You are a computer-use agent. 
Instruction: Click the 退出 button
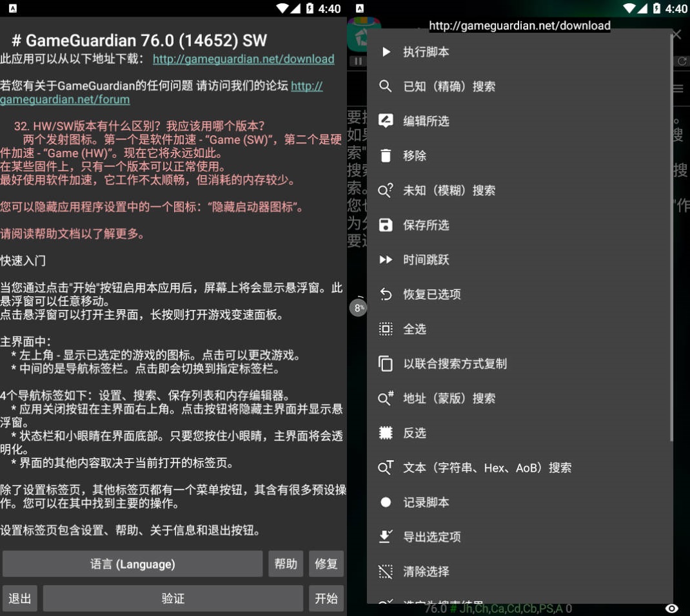coord(20,598)
